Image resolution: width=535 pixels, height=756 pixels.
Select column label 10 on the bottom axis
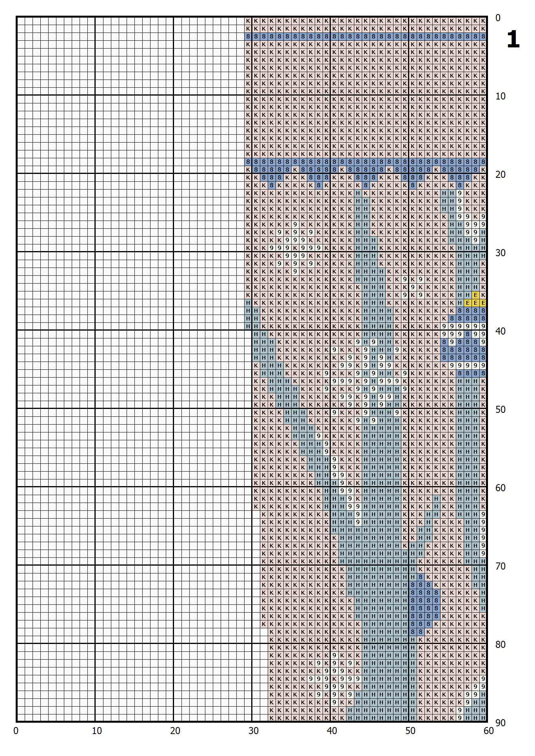click(96, 731)
